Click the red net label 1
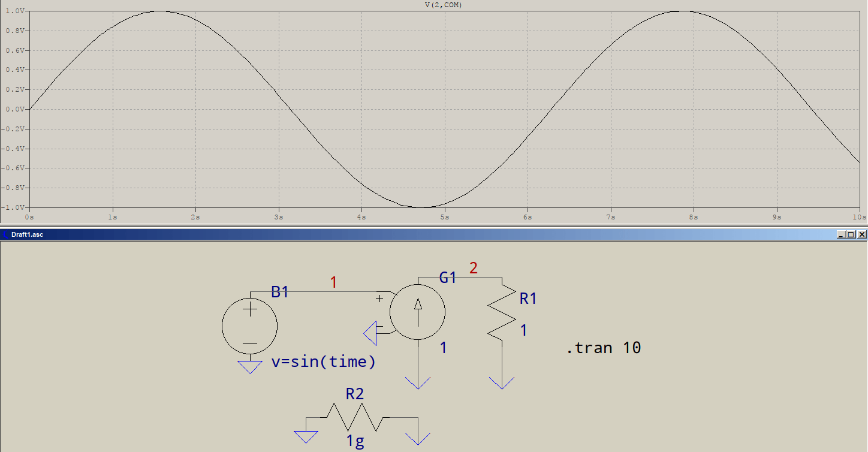Viewport: 868px width, 452px height. (x=334, y=282)
